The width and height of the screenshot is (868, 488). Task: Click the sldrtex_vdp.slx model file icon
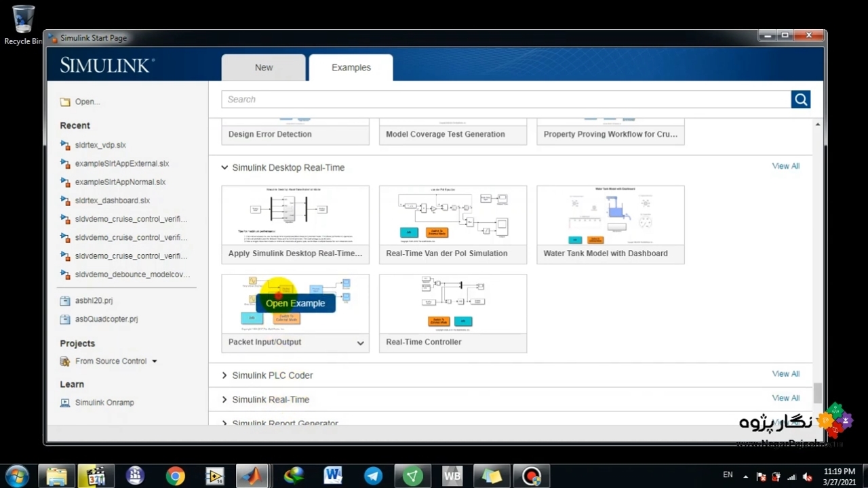[65, 145]
